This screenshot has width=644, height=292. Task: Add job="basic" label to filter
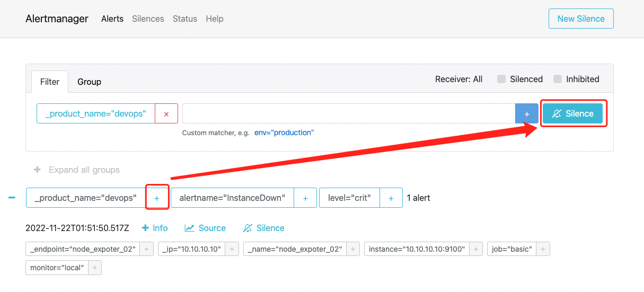point(543,249)
